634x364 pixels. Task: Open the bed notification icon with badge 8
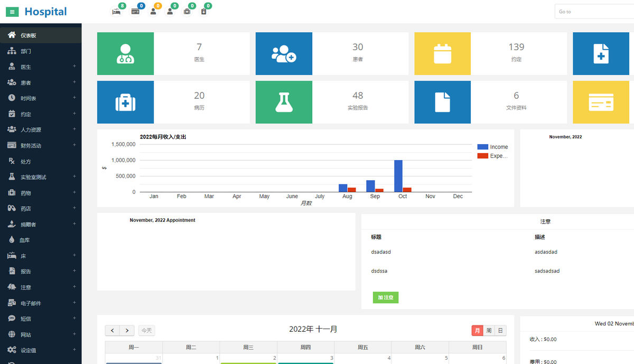tap(116, 12)
